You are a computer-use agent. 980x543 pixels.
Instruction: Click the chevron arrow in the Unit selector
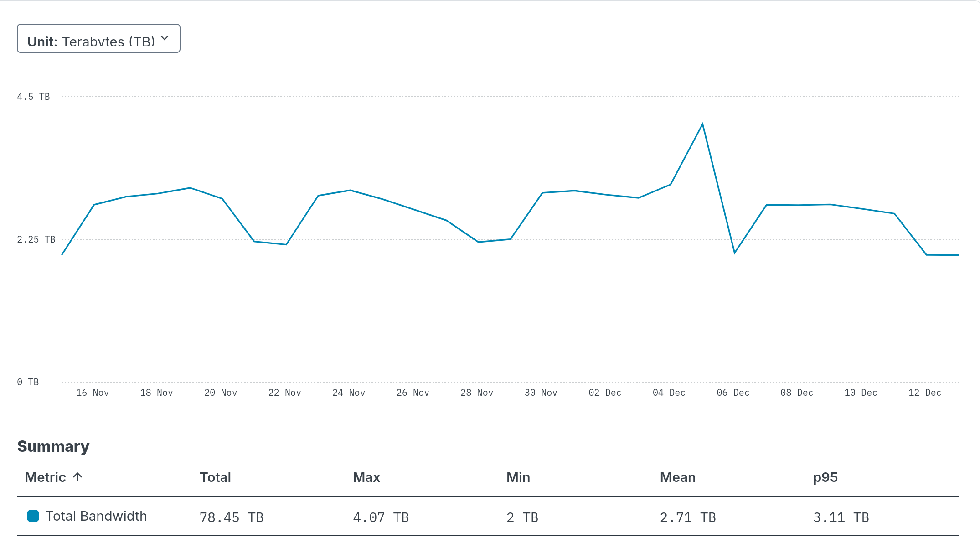tap(165, 38)
